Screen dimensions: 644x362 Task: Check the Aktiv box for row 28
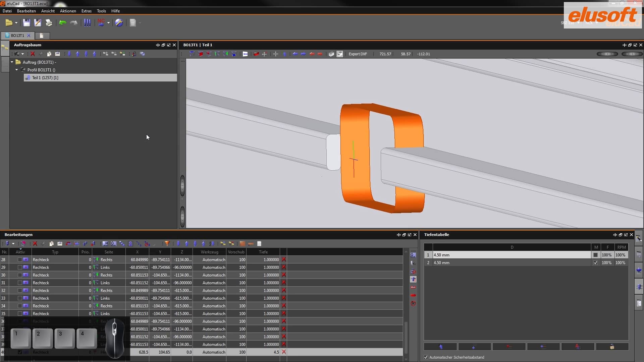coord(19,259)
